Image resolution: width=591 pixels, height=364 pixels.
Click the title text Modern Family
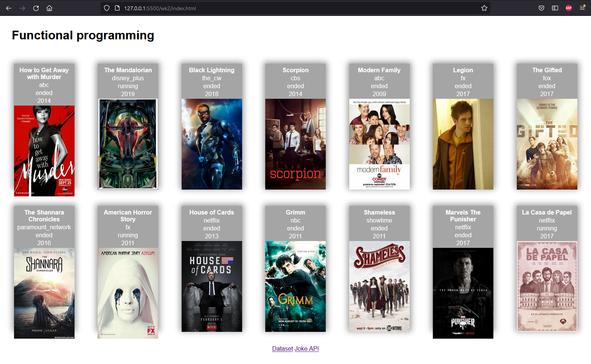(379, 70)
